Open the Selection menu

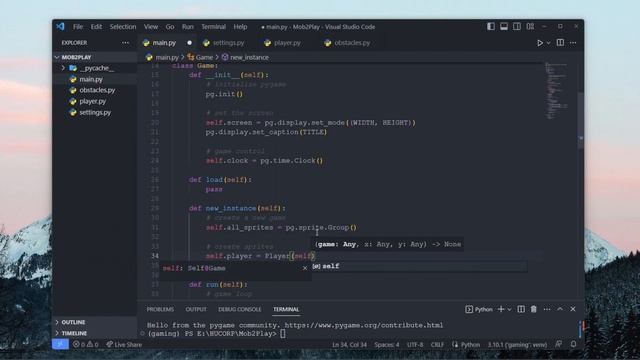pos(122,27)
